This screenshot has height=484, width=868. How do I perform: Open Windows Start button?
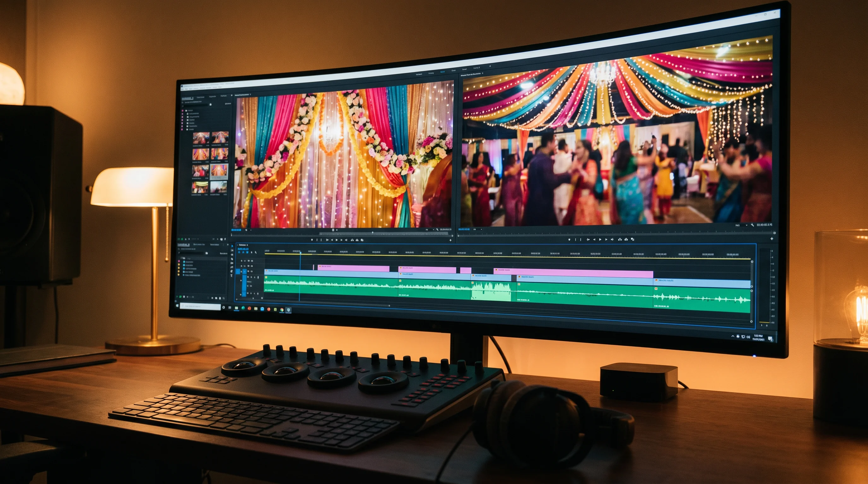[x=177, y=306]
